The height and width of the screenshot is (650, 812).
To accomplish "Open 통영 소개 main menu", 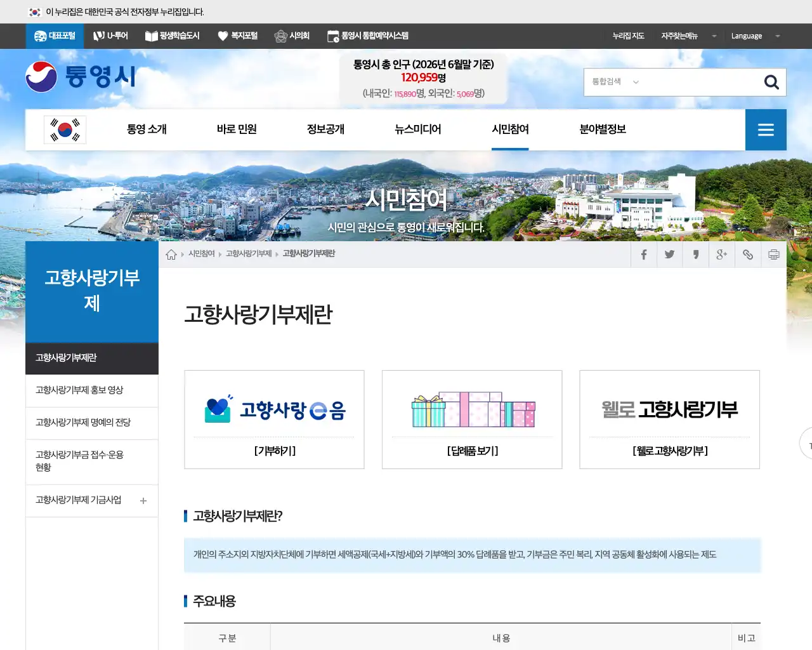I will [147, 129].
